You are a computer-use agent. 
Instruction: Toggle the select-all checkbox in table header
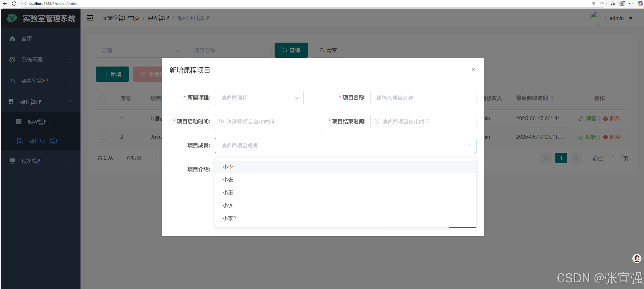tap(102, 98)
